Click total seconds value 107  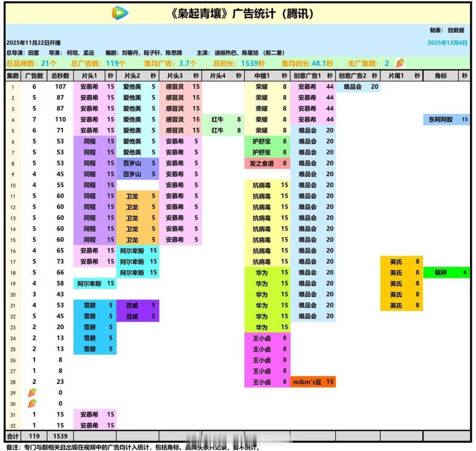(60, 86)
